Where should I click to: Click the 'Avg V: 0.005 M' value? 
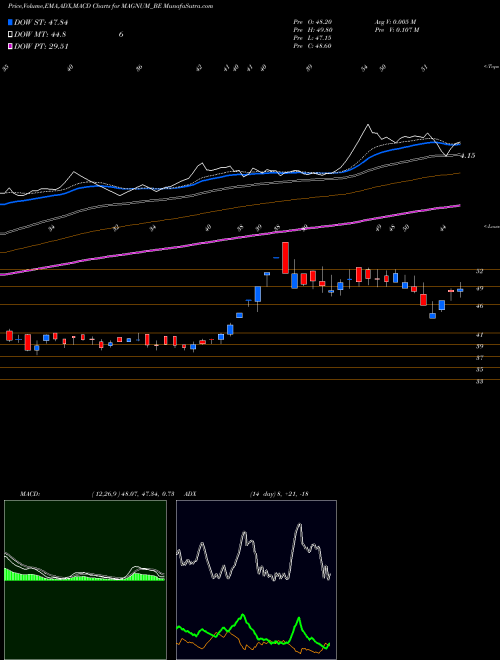pos(395,22)
